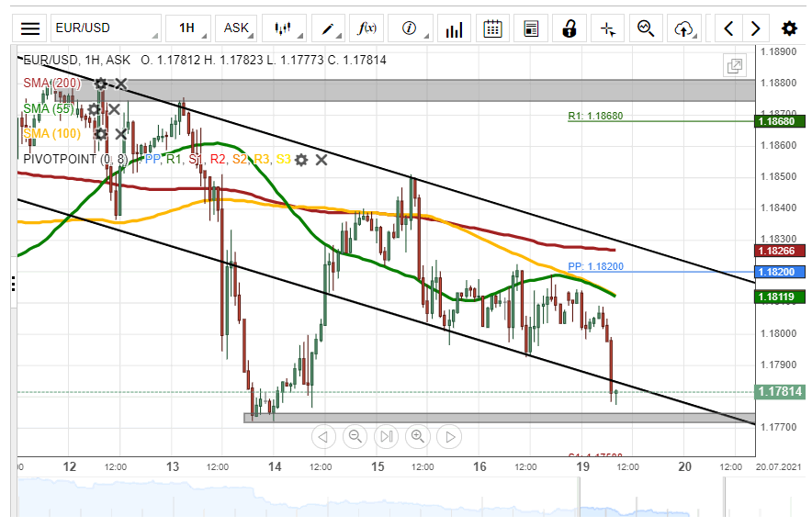
Task: Open the EUR/USD instrument selector
Action: click(x=106, y=28)
